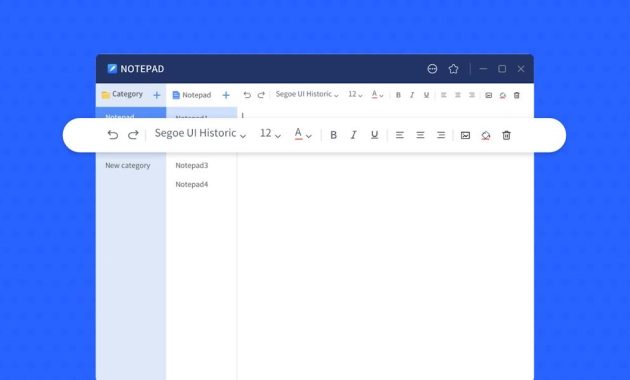Click the trash delete icon in the enlarged toolbar
Viewport: 630px width, 380px height.
click(506, 135)
